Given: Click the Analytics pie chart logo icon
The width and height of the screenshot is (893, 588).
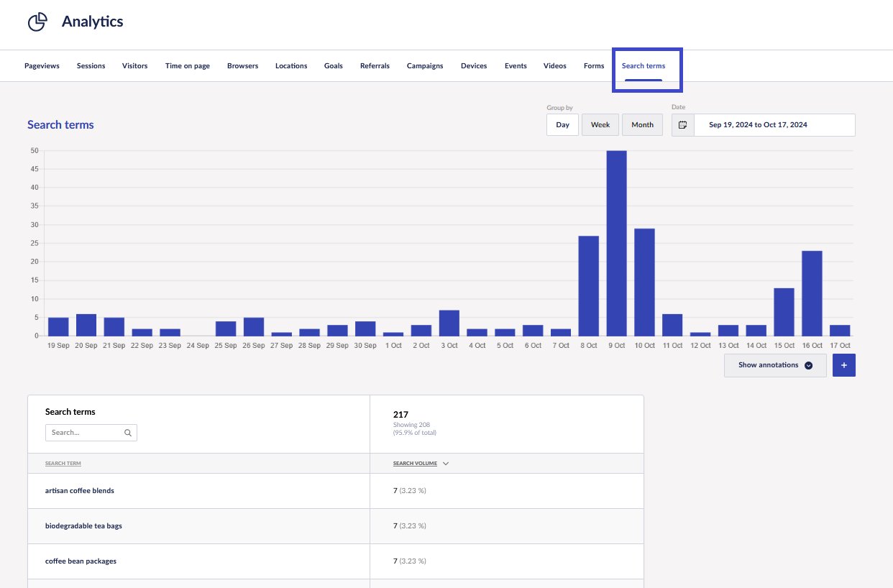Looking at the screenshot, I should [x=37, y=22].
